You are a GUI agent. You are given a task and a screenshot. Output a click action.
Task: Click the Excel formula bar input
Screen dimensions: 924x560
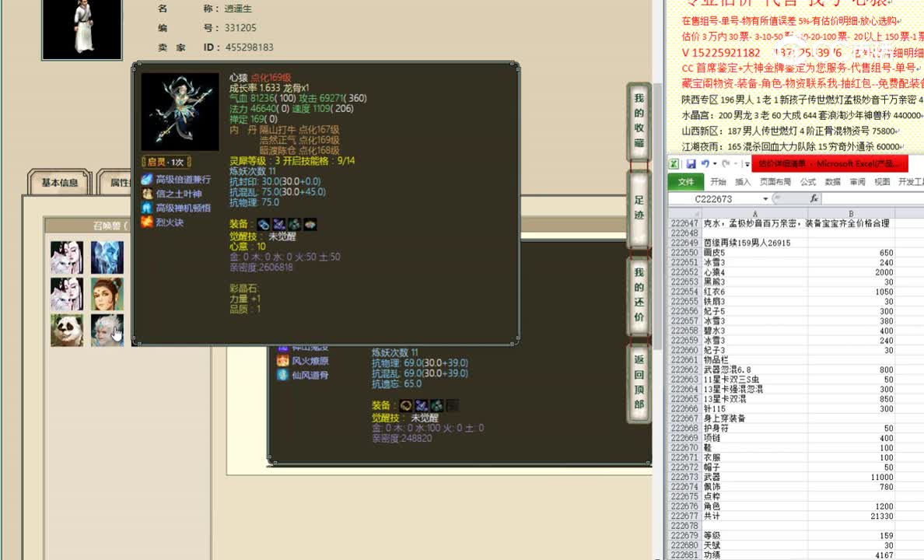point(873,198)
